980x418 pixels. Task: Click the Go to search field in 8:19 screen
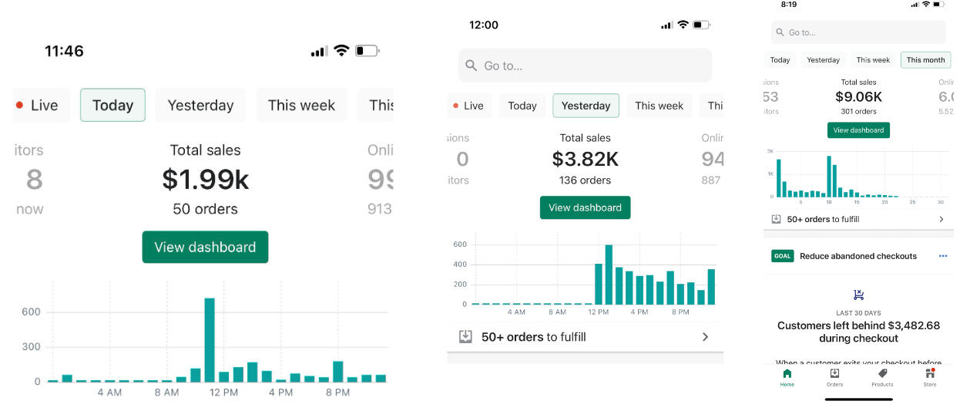click(x=858, y=32)
